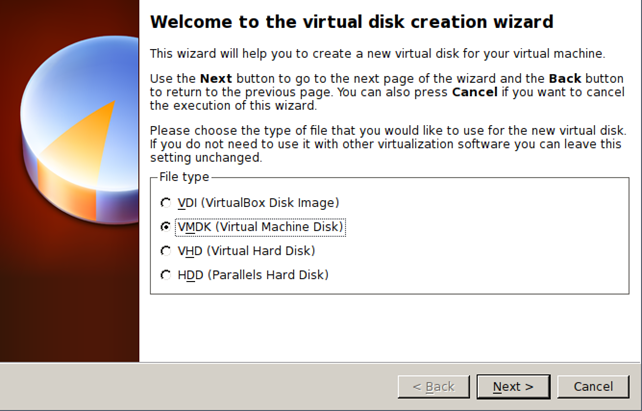Click the 'VHD (Virtual Hard Disk)' label

coord(246,251)
